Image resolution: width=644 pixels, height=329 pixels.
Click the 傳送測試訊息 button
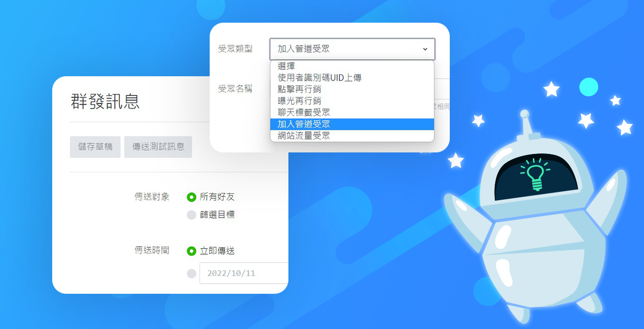158,147
